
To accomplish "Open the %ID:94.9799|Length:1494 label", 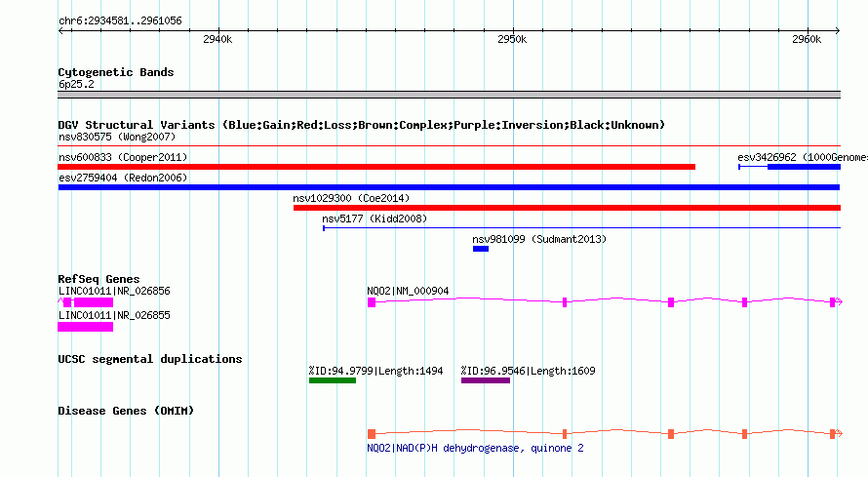I will (375, 371).
